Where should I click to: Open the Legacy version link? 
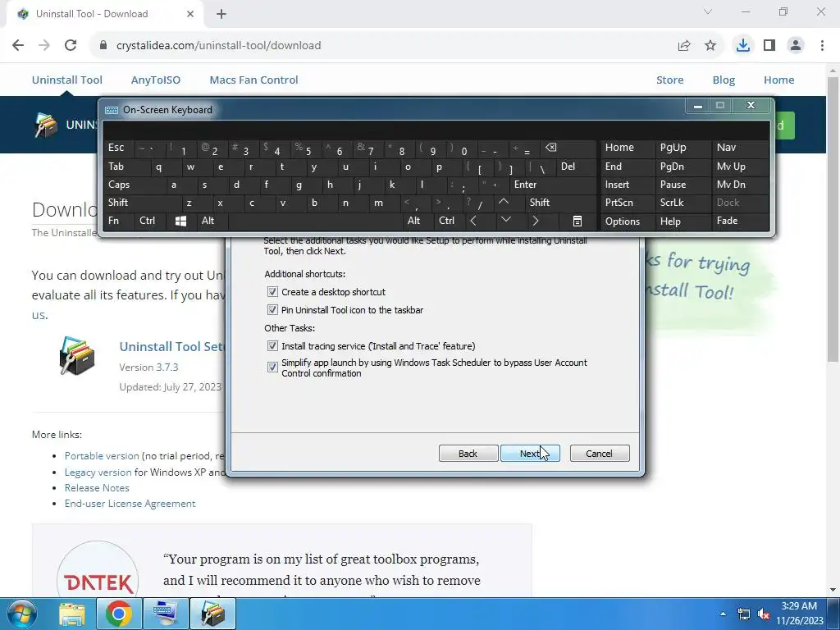pos(98,472)
